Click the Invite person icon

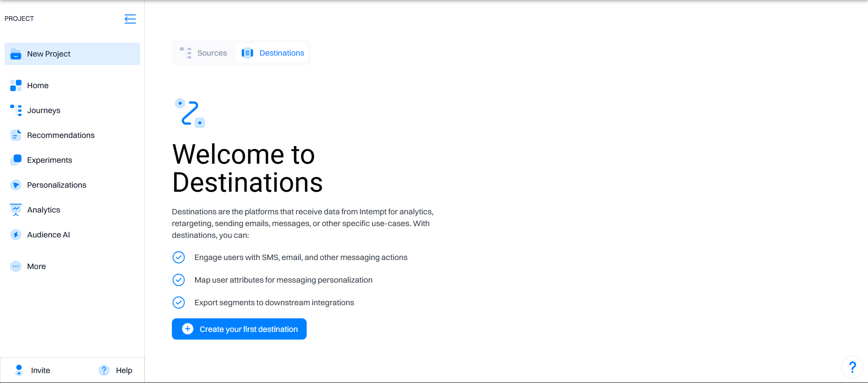(x=19, y=370)
